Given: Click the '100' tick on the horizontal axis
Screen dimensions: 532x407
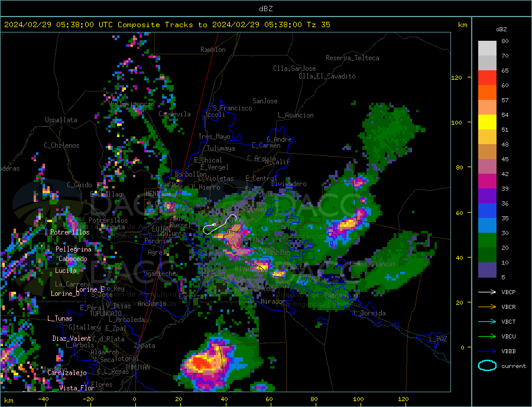Looking at the screenshot, I should (358, 399).
